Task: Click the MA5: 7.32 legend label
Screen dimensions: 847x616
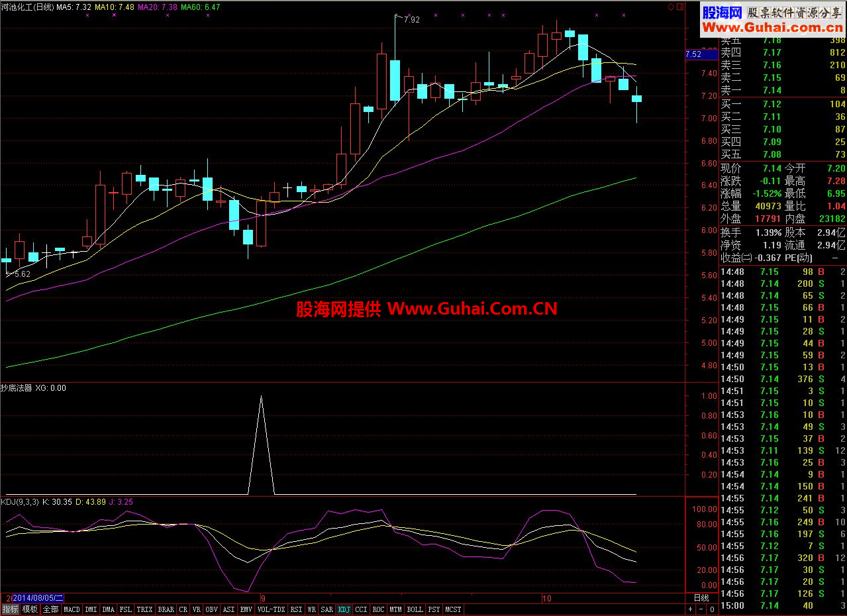Action: [74, 7]
